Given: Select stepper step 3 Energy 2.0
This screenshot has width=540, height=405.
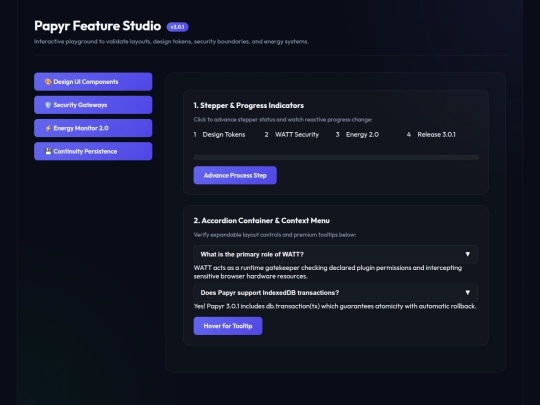Looking at the screenshot, I should coord(357,135).
